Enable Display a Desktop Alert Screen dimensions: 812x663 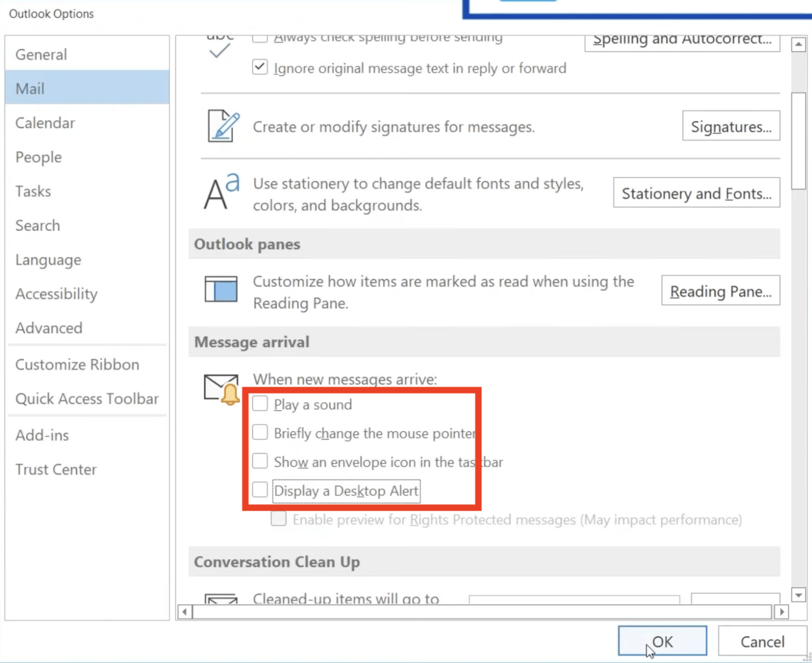click(260, 490)
